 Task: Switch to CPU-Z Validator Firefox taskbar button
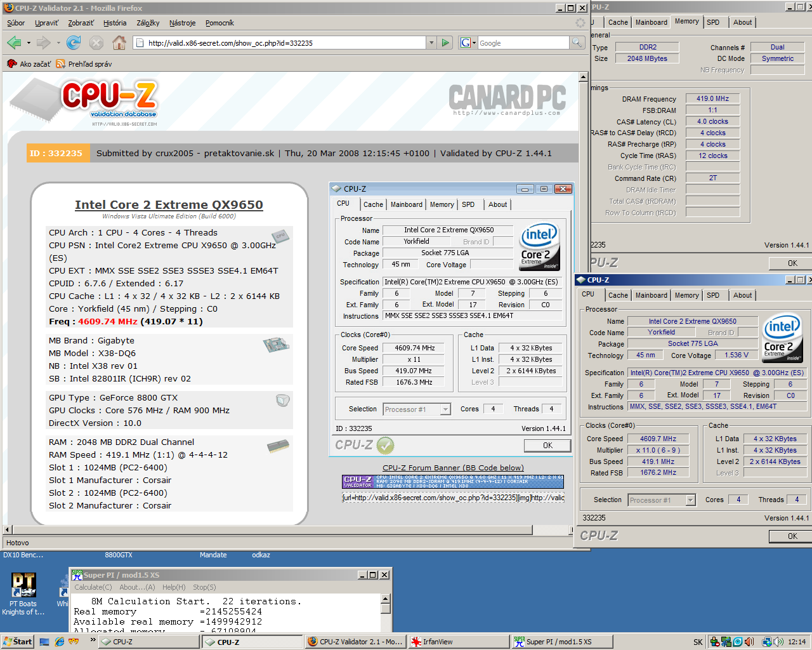pos(355,642)
